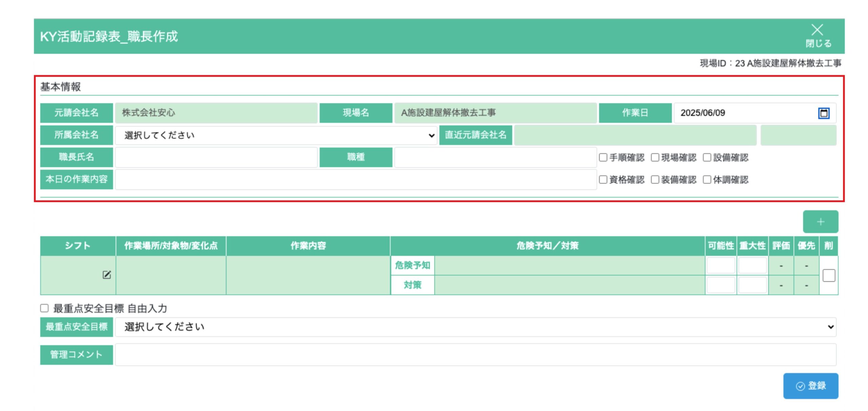Open the 作業日 calendar picker icon
The width and height of the screenshot is (868, 411).
824,113
